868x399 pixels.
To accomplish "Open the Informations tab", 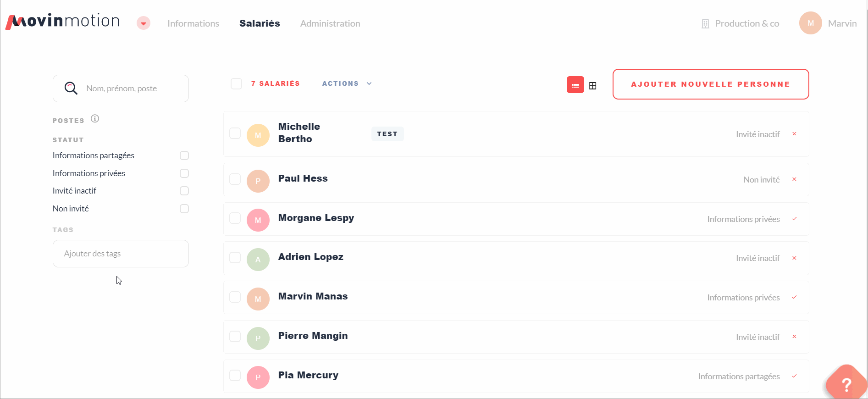I will coord(193,23).
